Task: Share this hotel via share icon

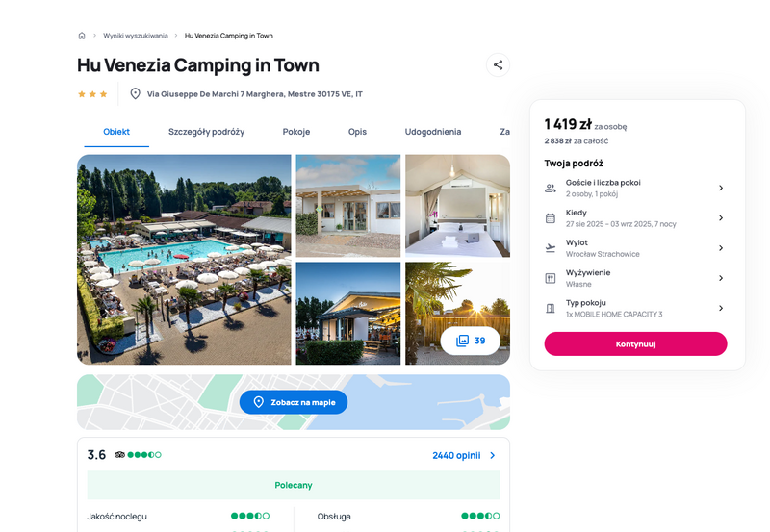Action: click(498, 64)
